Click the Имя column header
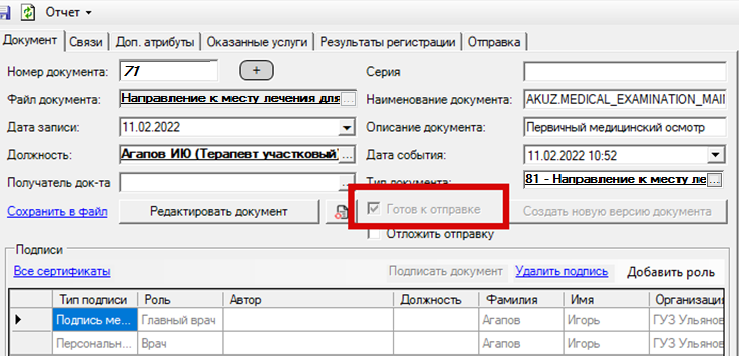Image resolution: width=739 pixels, height=360 pixels. 606,300
